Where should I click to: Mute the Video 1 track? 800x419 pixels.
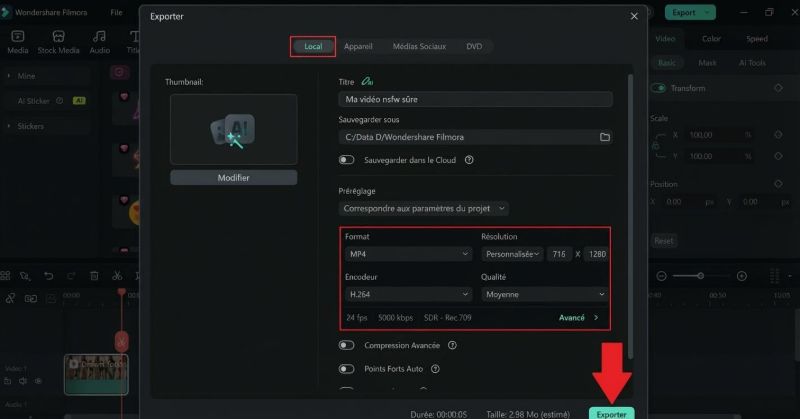pos(22,381)
